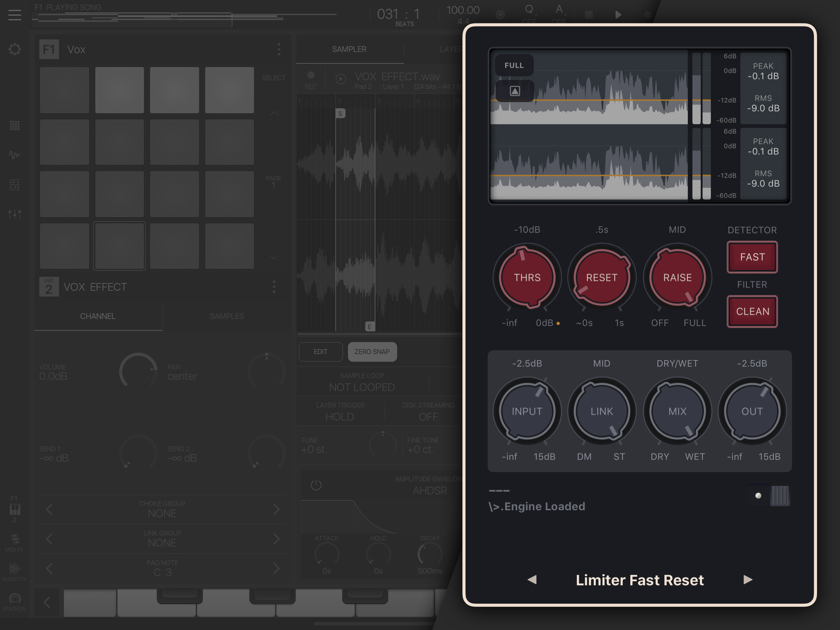This screenshot has width=840, height=630.
Task: Open Vox track three-dot options menu
Action: pyautogui.click(x=279, y=50)
